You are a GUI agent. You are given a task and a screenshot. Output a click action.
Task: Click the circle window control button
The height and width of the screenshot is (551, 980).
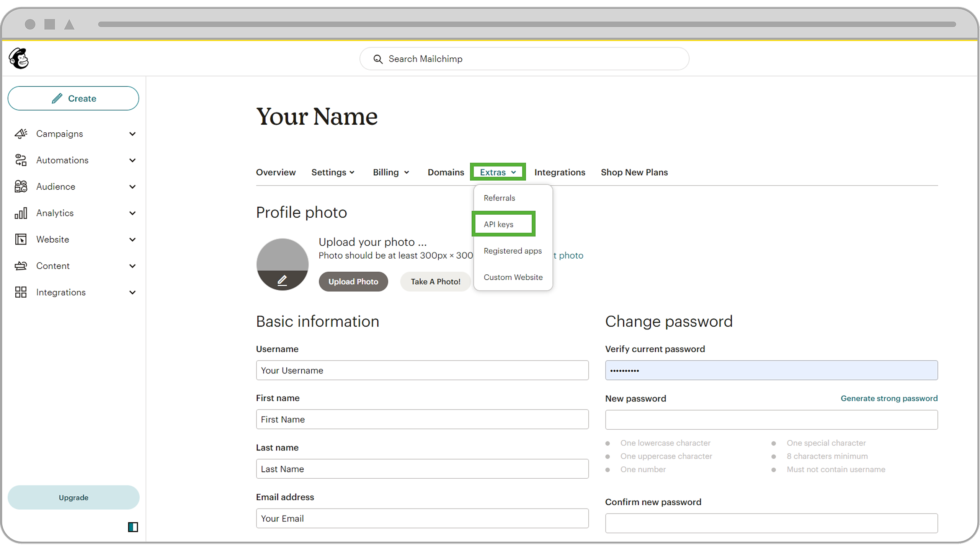pyautogui.click(x=30, y=24)
